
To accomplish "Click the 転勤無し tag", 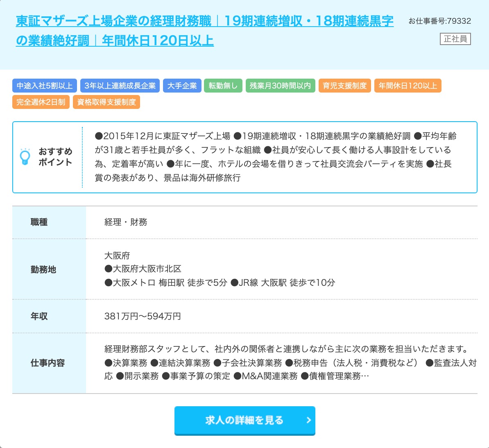I will 223,86.
